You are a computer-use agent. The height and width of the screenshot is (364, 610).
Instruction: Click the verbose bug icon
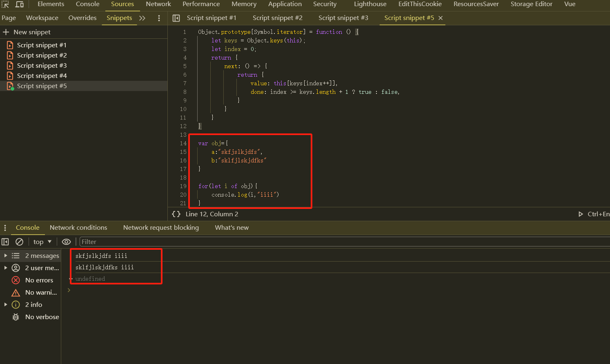pos(16,317)
